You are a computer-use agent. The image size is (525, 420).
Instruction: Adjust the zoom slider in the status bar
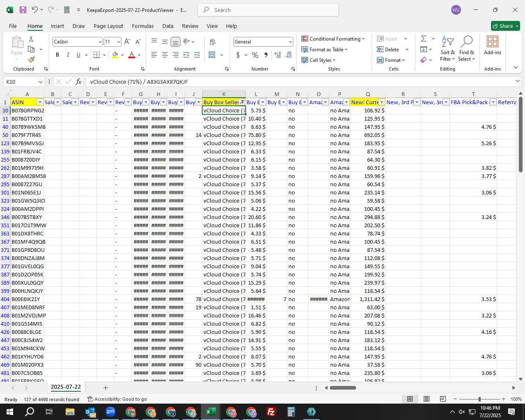479,399
